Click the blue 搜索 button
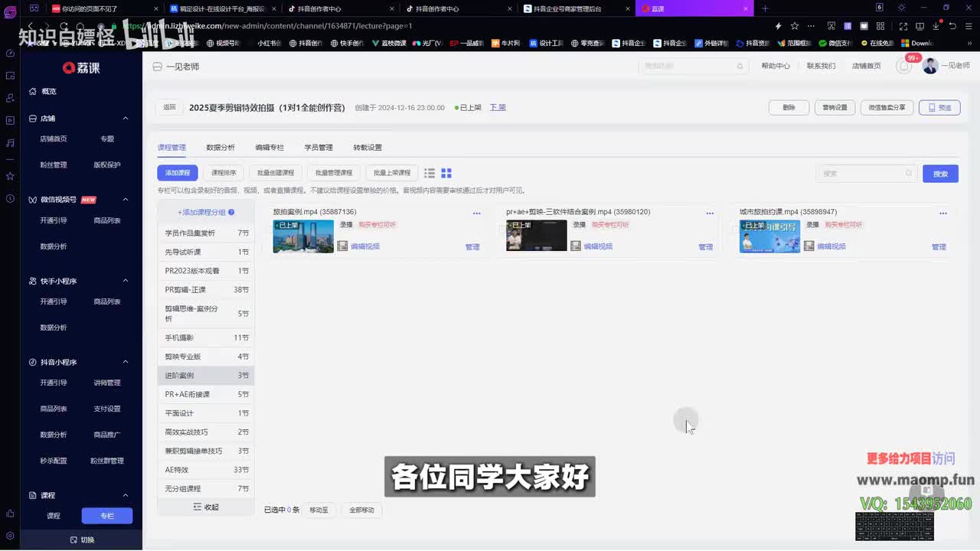The image size is (980, 551). click(x=940, y=174)
